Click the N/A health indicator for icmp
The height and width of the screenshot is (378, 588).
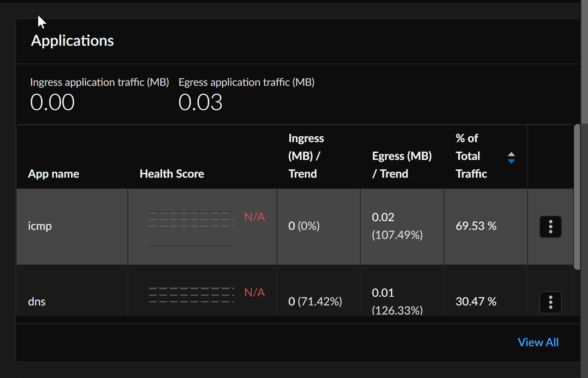[254, 217]
